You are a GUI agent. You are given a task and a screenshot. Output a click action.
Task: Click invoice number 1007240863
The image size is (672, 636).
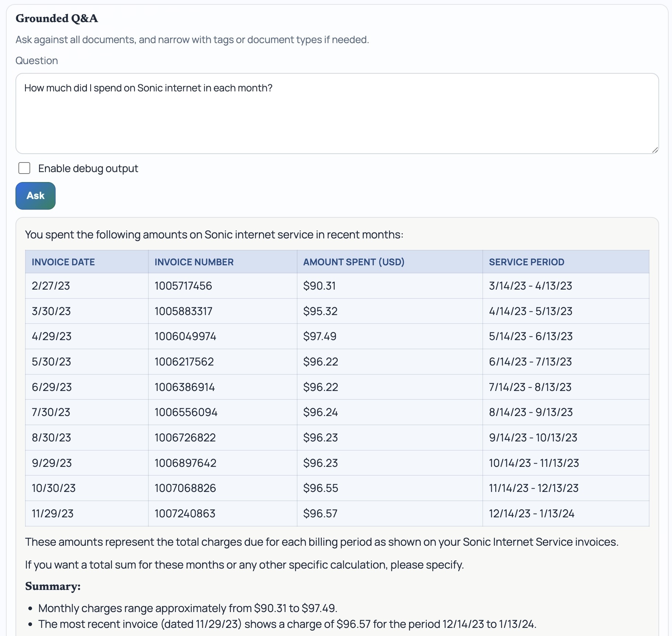(185, 513)
